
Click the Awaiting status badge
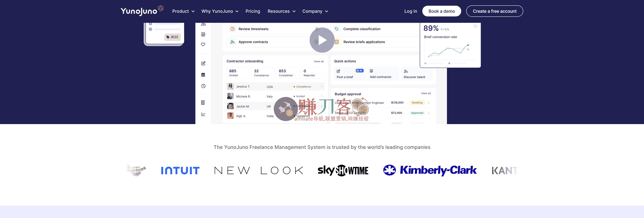coord(417,103)
